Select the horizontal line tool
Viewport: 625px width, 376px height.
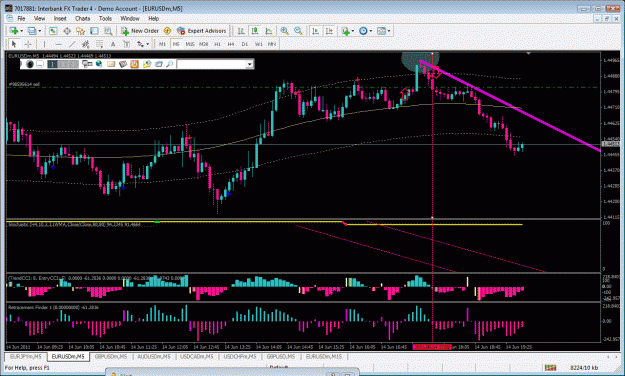59,44
